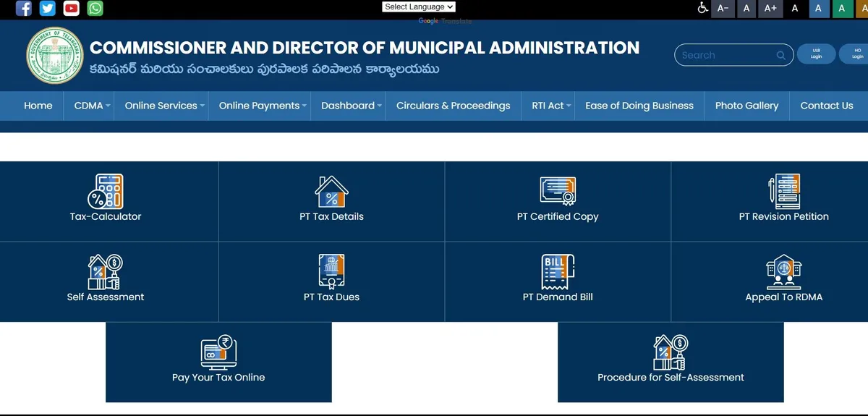Image resolution: width=868 pixels, height=416 pixels.
Task: Expand the Online Services menu
Action: [164, 106]
